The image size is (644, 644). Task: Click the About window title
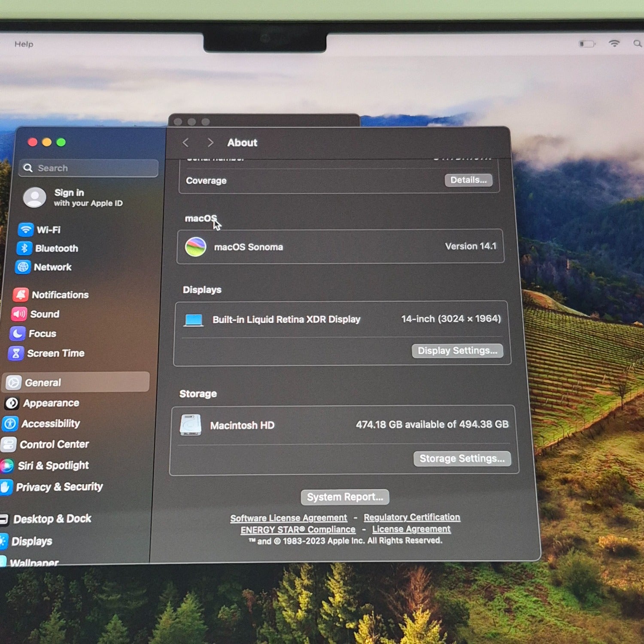tap(242, 143)
